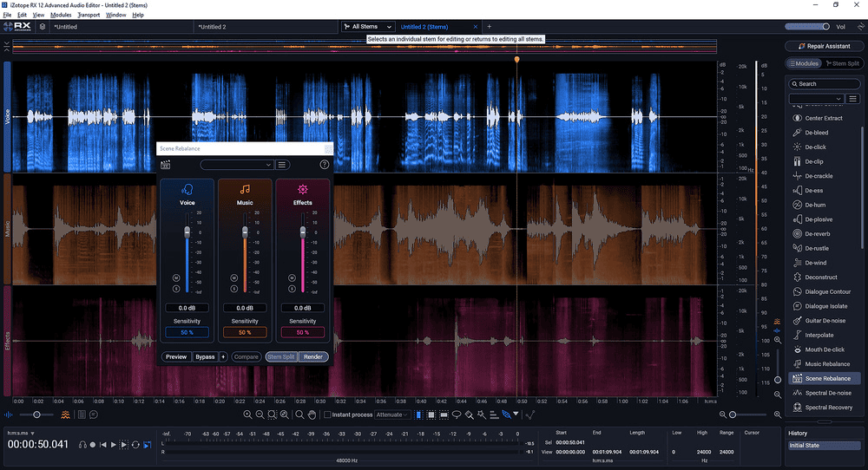Mute the Voice stem
This screenshot has width=868, height=470.
176,277
